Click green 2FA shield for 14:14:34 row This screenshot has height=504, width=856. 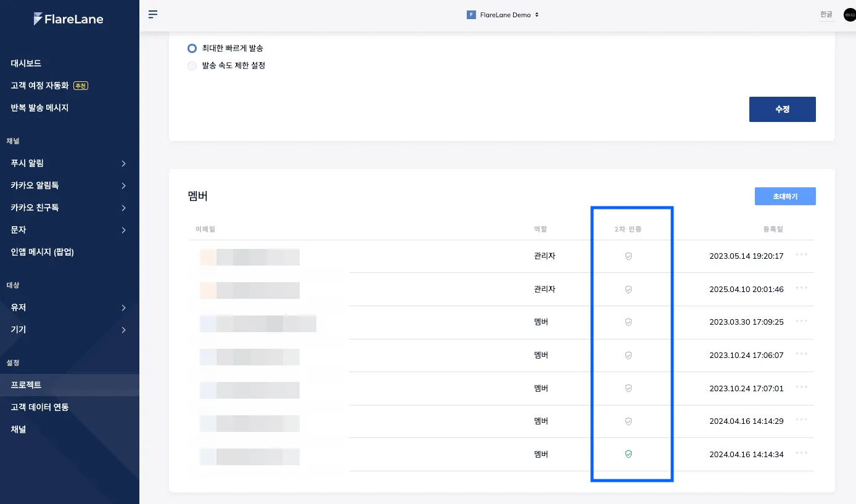click(x=628, y=454)
